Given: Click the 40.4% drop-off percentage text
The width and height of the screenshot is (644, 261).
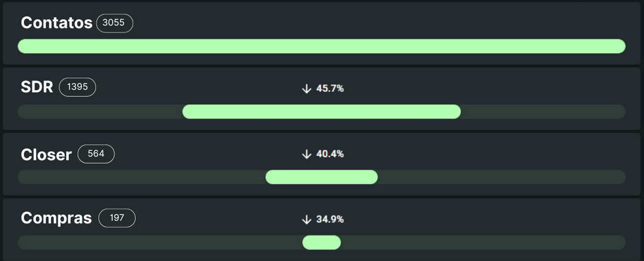Looking at the screenshot, I should click(330, 154).
